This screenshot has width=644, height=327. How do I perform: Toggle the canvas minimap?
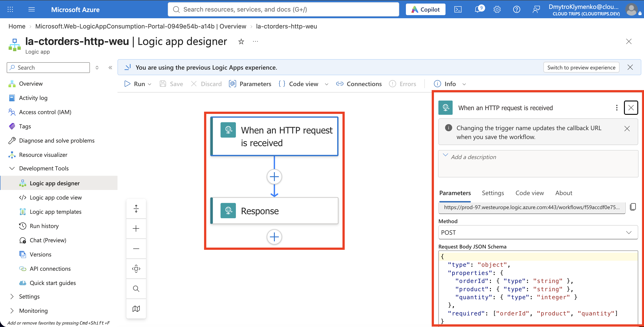click(136, 309)
